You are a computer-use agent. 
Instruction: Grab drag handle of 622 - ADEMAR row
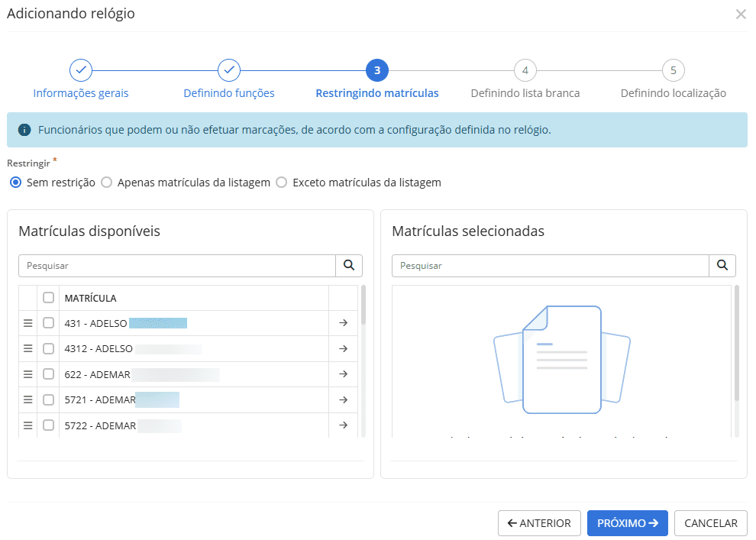28,374
